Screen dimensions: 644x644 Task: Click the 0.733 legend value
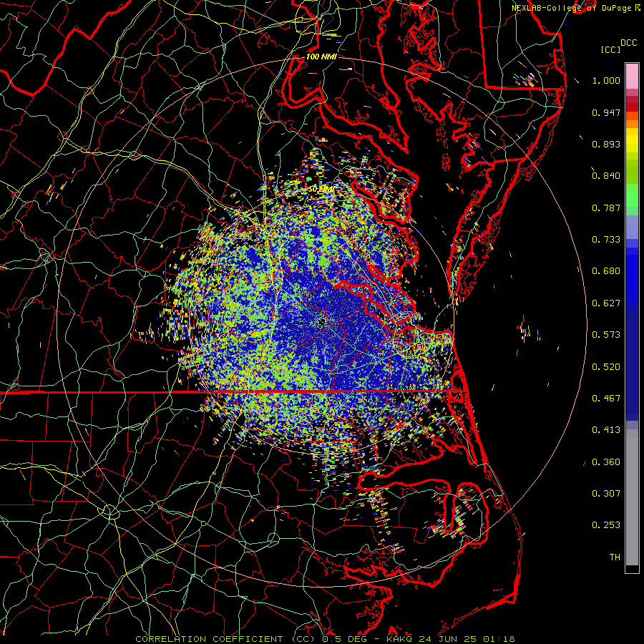tap(606, 240)
